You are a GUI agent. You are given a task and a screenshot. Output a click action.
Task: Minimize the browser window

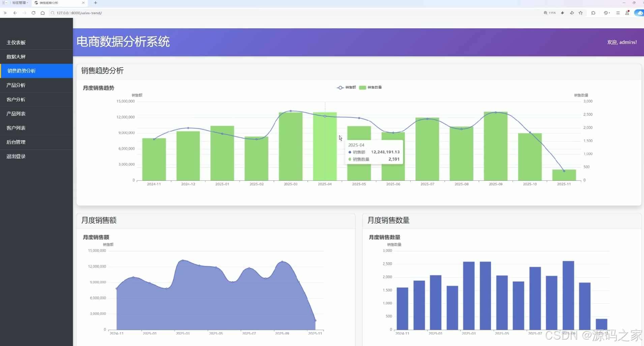coord(624,3)
